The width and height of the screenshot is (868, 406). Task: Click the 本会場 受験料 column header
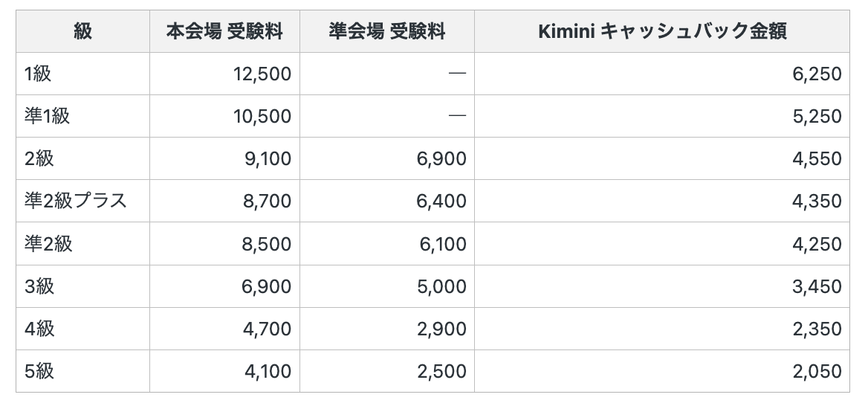(x=224, y=31)
